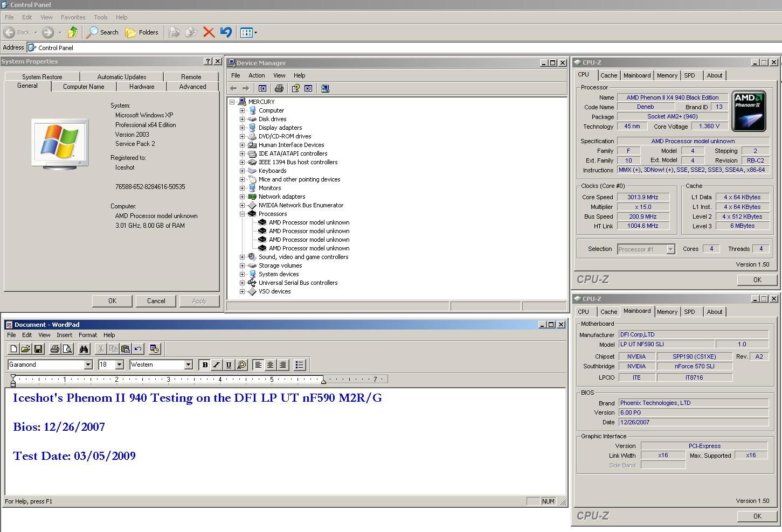The width and height of the screenshot is (782, 532).
Task: Click the Undo arrow in Control Panel toolbar
Action: coord(226,32)
